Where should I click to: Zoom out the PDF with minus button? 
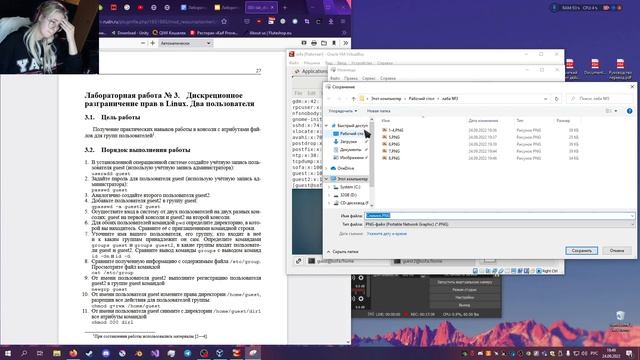pos(143,43)
